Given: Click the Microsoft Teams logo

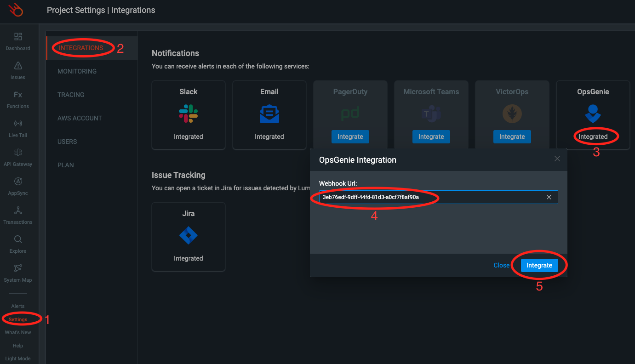Looking at the screenshot, I should [x=431, y=114].
